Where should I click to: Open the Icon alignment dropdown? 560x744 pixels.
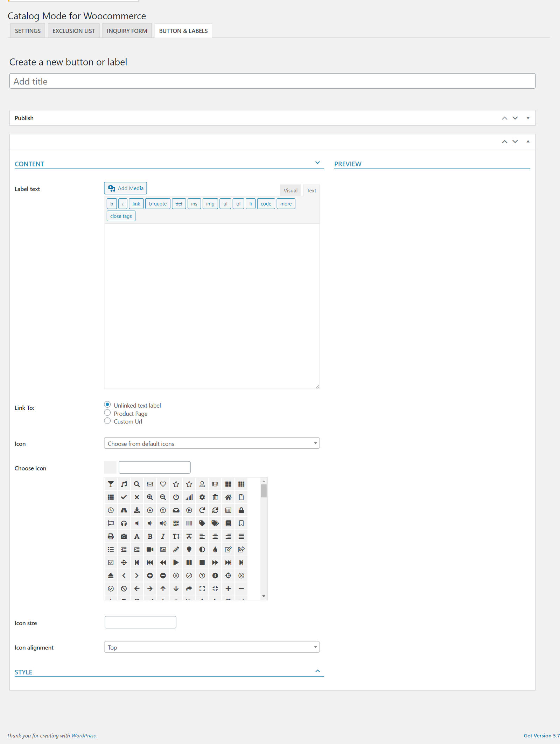(x=212, y=647)
